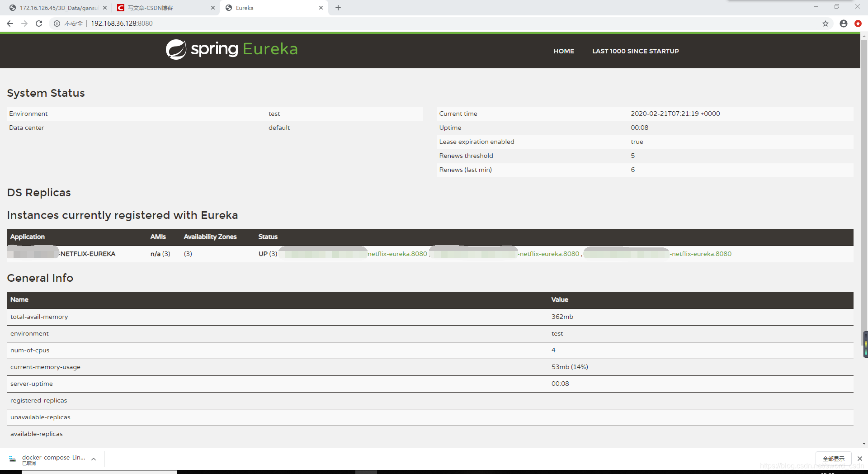The image size is (868, 474).
Task: Open the Chrome profile account icon
Action: [x=844, y=24]
